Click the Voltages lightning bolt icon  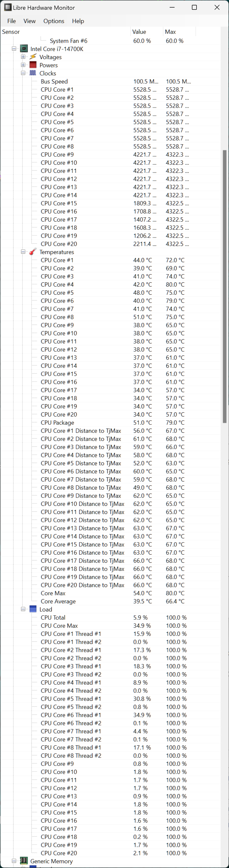point(33,57)
